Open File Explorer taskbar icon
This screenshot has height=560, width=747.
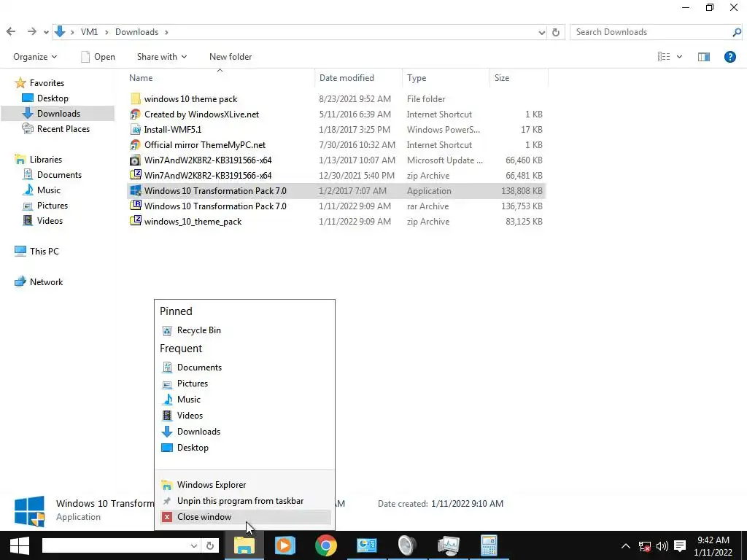[244, 545]
